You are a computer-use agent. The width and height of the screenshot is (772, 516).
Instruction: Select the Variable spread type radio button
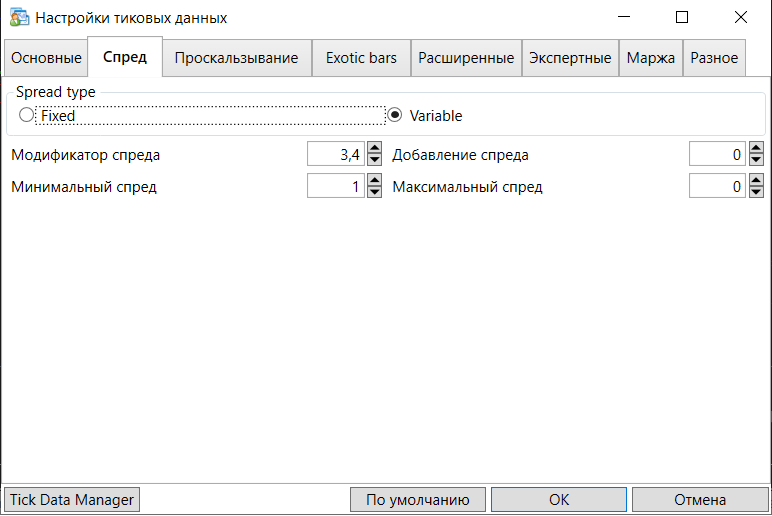point(394,115)
